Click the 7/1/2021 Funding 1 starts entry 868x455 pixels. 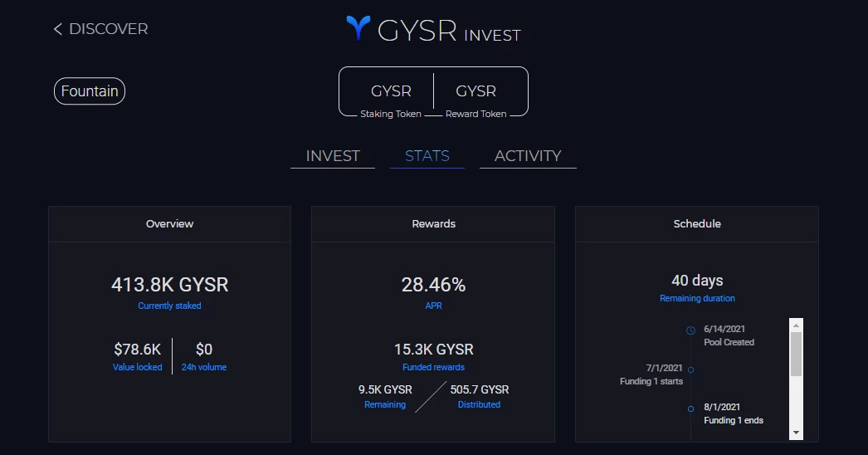pyautogui.click(x=651, y=374)
